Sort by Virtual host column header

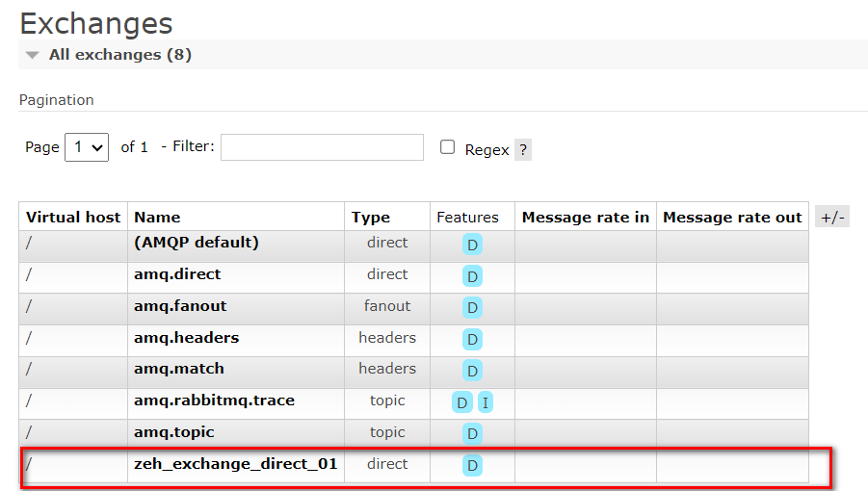pos(73,218)
